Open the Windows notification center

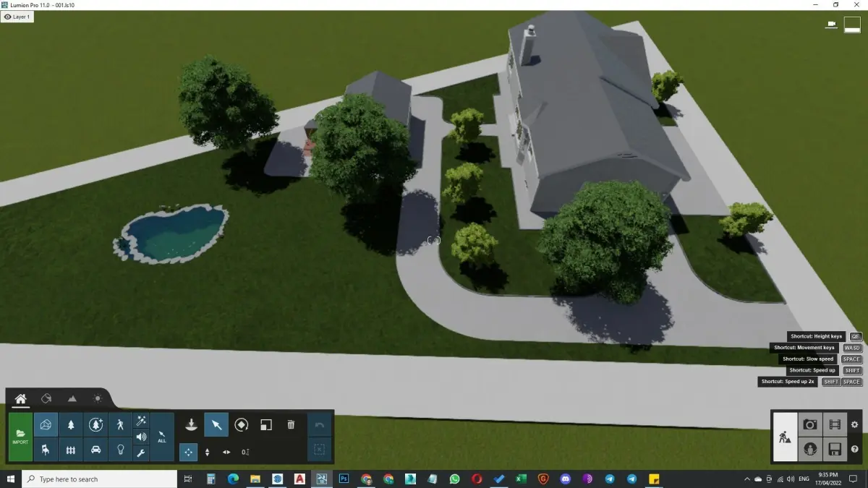point(854,479)
